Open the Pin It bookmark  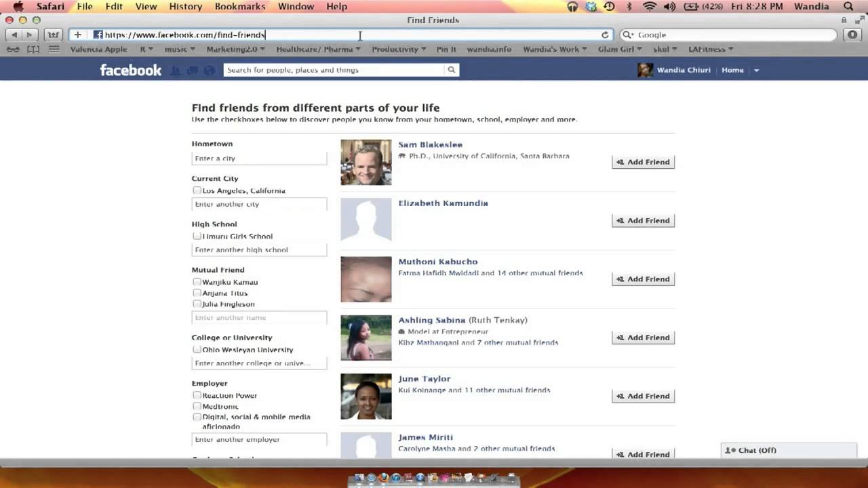[x=446, y=49]
